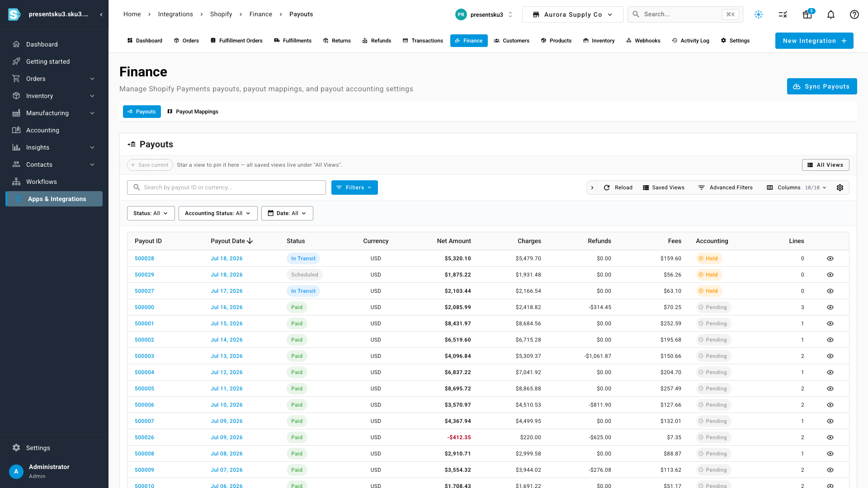View payout 500029 with eye icon
The image size is (868, 488).
pyautogui.click(x=830, y=275)
